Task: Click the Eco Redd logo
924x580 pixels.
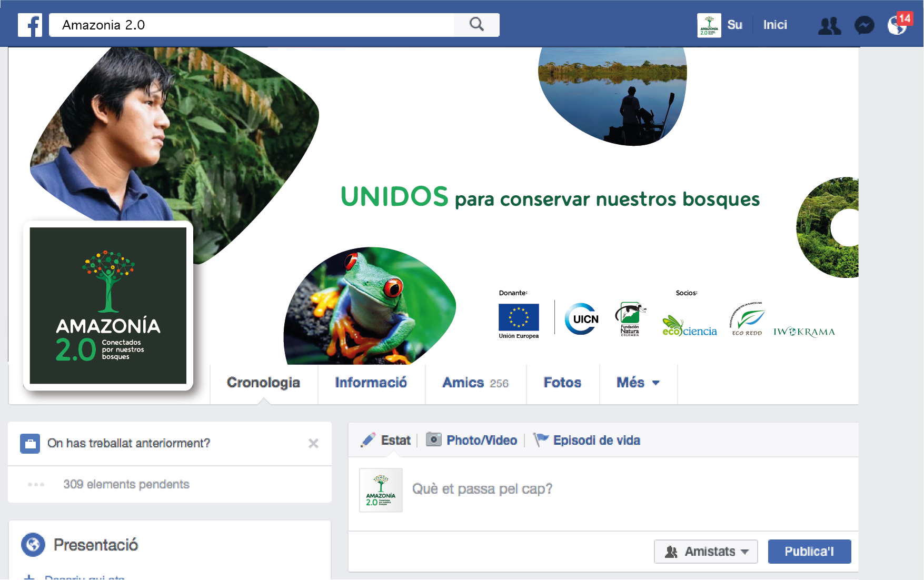Action: coord(747,319)
